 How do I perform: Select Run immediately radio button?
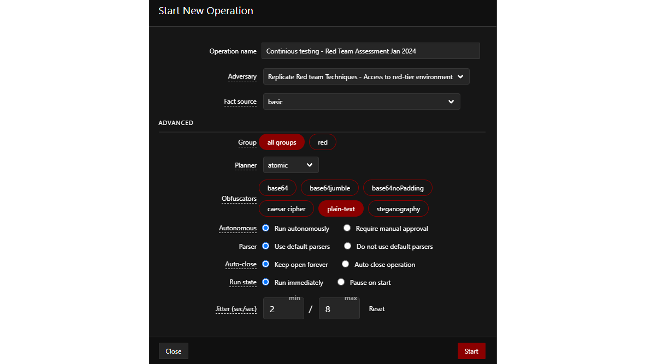(266, 282)
